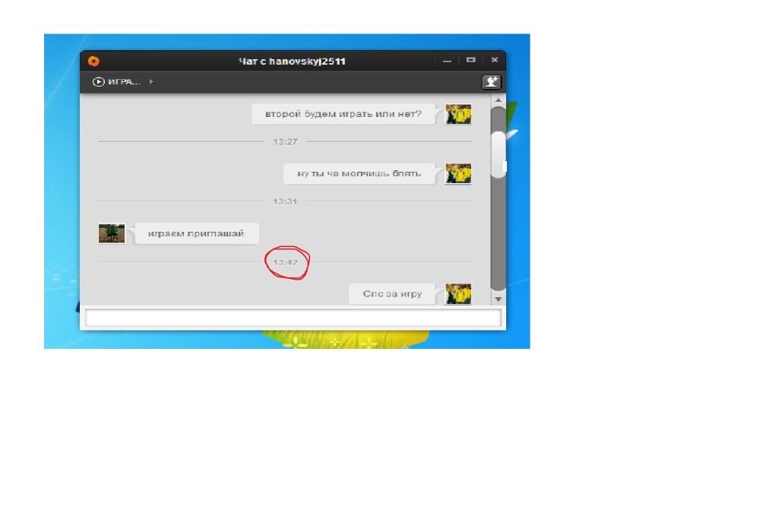Click the 13:27 timestamp
The width and height of the screenshot is (760, 532).
pos(285,142)
